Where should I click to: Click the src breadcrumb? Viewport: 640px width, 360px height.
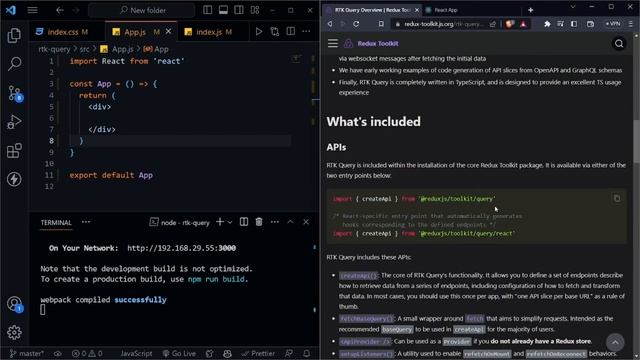click(84, 49)
